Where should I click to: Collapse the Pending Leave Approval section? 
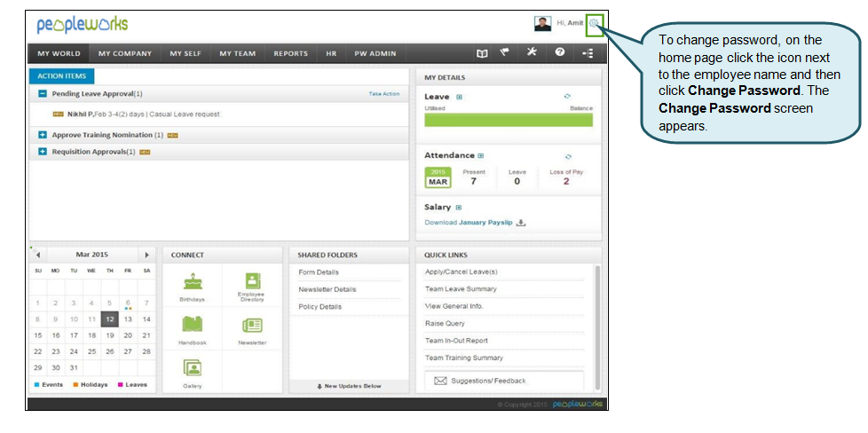[43, 93]
